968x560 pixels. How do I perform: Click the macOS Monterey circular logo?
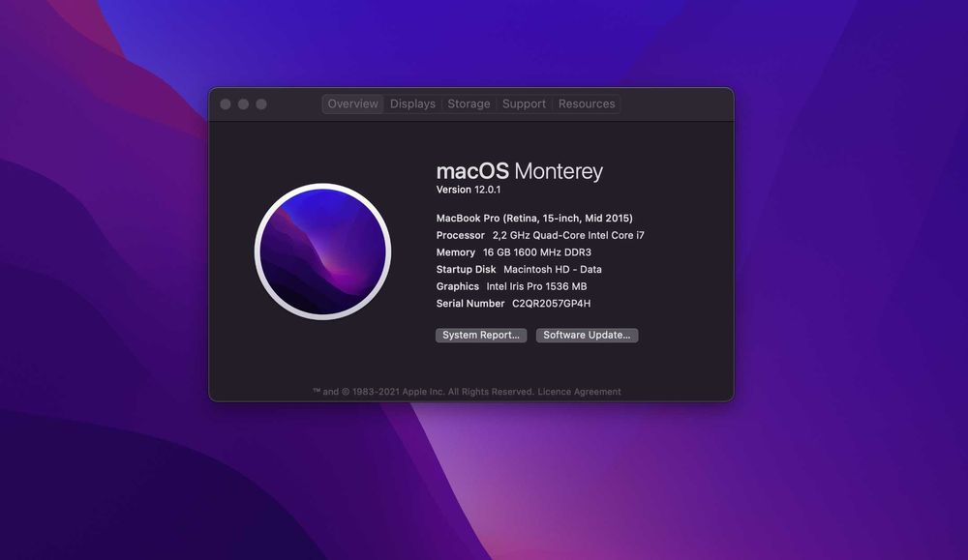coord(322,251)
